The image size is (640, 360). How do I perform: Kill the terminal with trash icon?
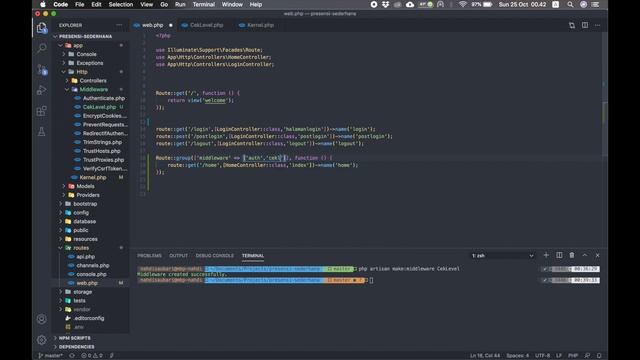point(572,255)
